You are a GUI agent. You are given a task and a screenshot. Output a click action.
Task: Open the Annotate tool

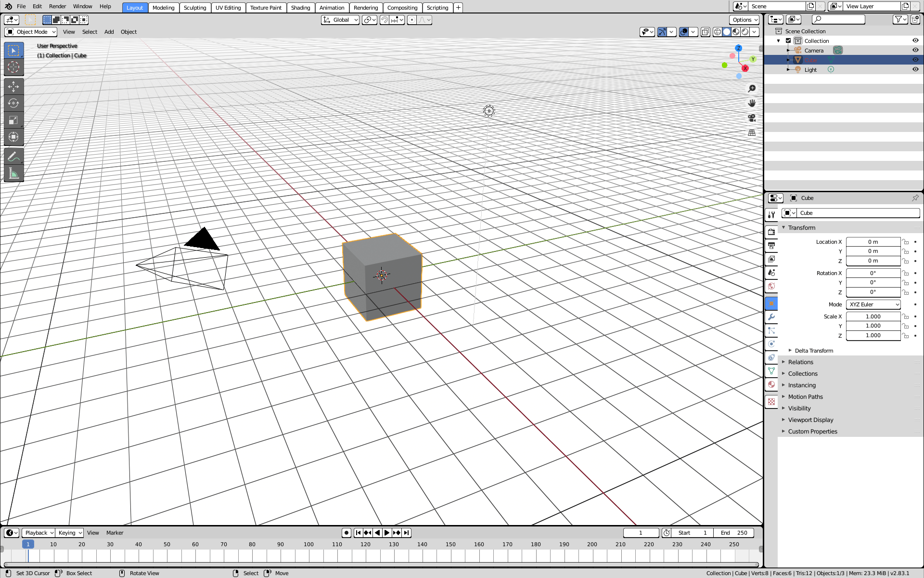pos(13,156)
